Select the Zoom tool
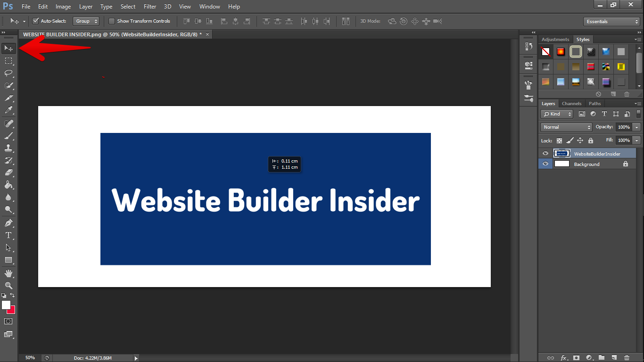The image size is (644, 362). pyautogui.click(x=8, y=286)
